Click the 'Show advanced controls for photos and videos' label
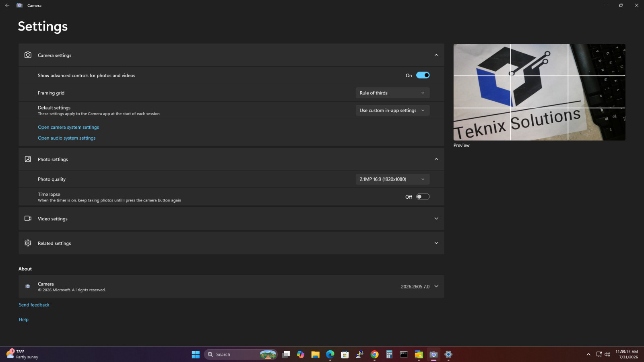 (87, 76)
